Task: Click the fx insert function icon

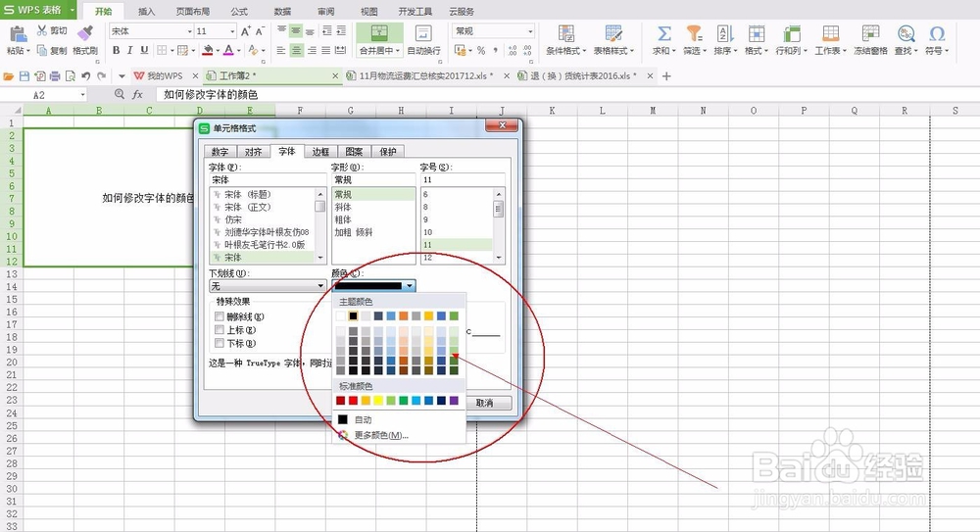Action: coord(137,94)
